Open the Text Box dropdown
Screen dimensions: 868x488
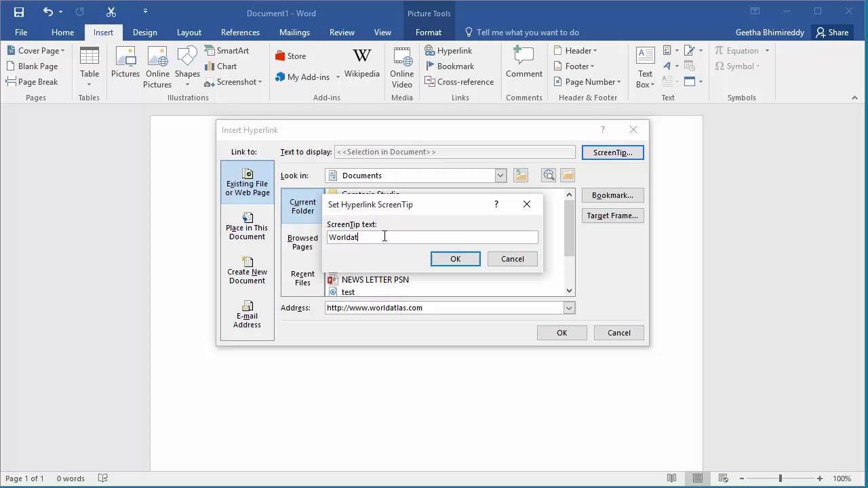coord(645,67)
